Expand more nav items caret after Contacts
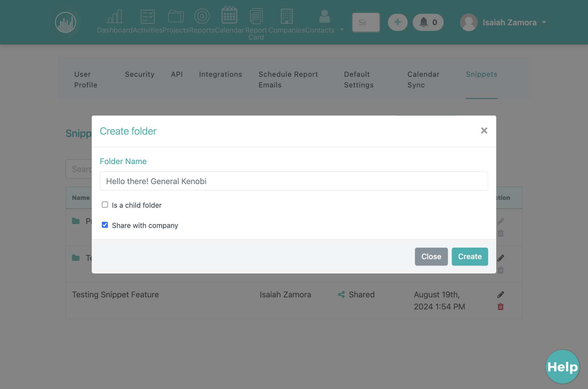Viewport: 588px width, 389px height. 342,30
